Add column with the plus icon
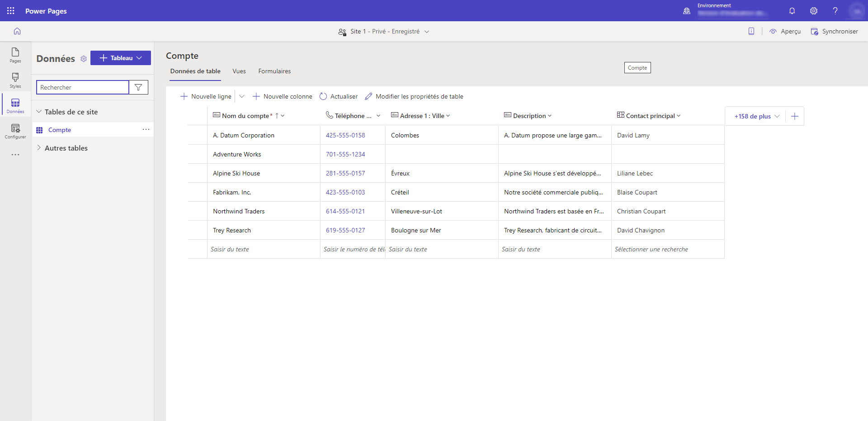The height and width of the screenshot is (421, 868). [x=795, y=116]
